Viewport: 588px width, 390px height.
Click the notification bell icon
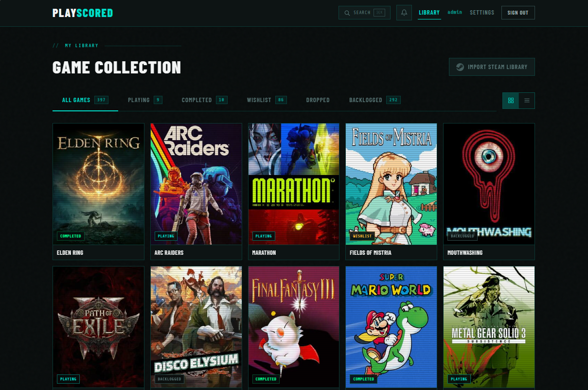coord(404,13)
